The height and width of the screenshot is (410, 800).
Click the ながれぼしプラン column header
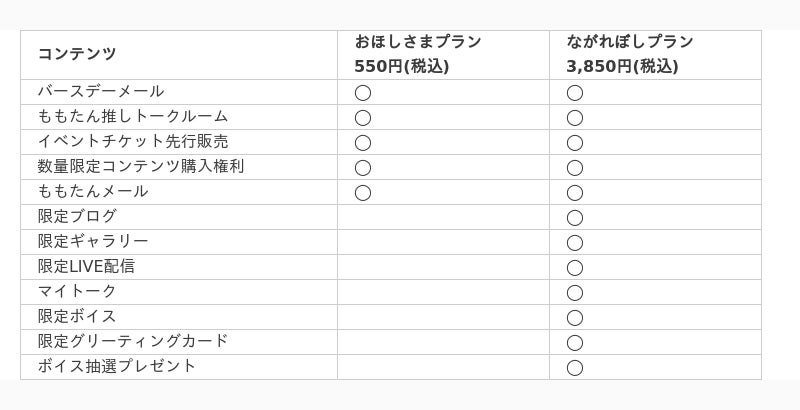tap(630, 42)
